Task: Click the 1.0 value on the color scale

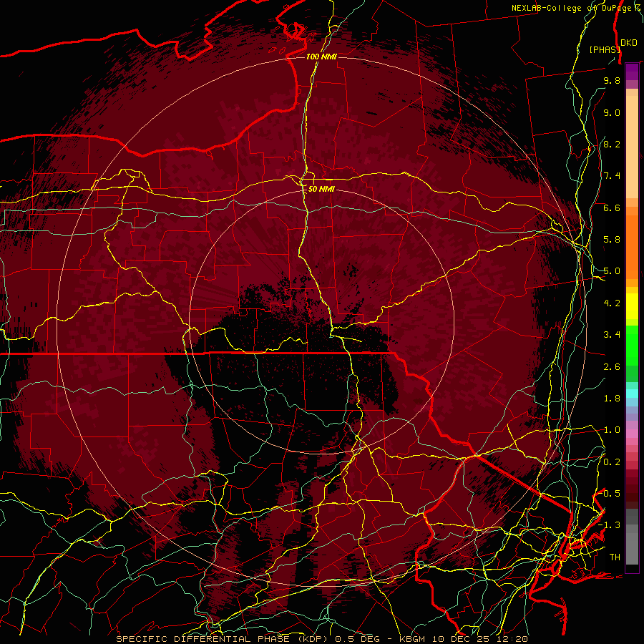Action: pos(612,430)
